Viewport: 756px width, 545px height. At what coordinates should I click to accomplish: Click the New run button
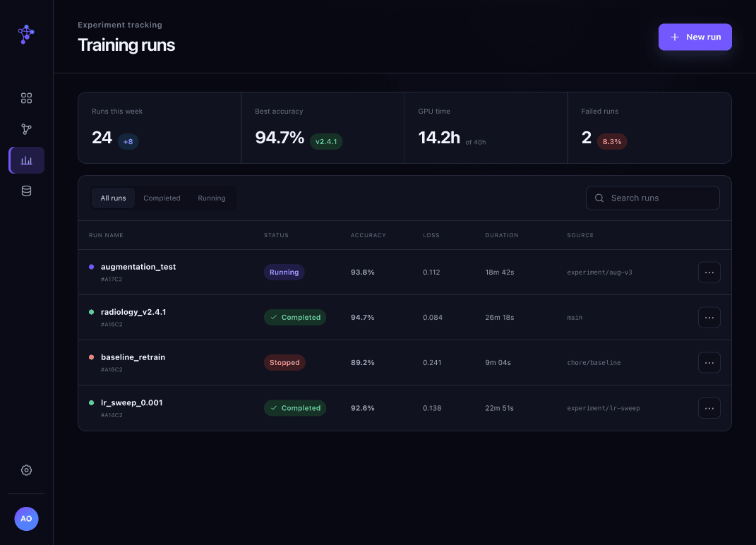[x=695, y=37]
